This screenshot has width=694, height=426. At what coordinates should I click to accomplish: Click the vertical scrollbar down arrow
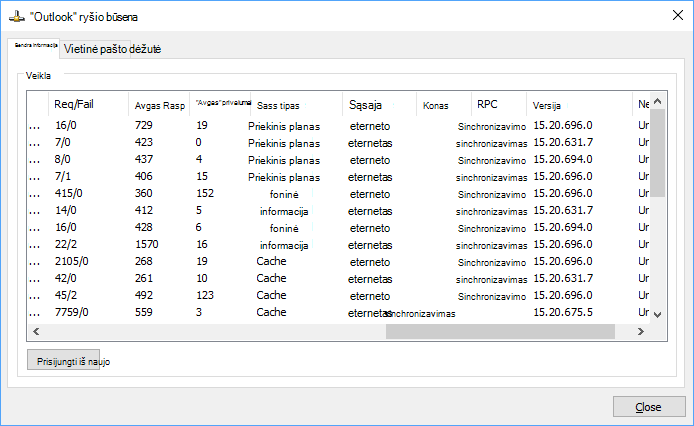pyautogui.click(x=657, y=314)
